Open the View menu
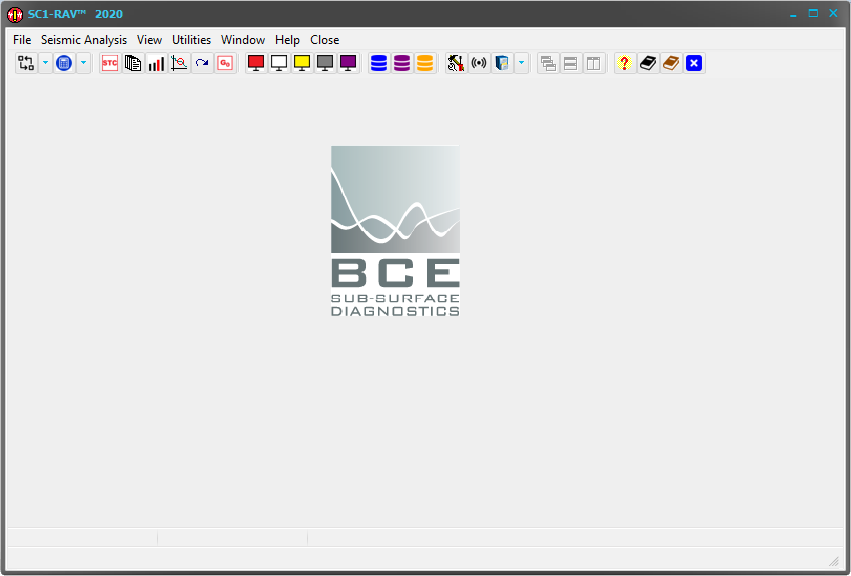 click(149, 40)
